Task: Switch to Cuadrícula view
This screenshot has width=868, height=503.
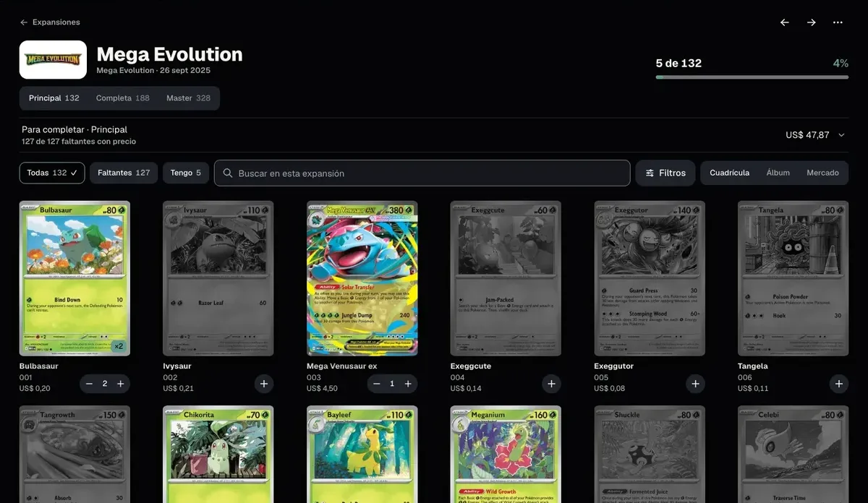Action: (x=730, y=173)
